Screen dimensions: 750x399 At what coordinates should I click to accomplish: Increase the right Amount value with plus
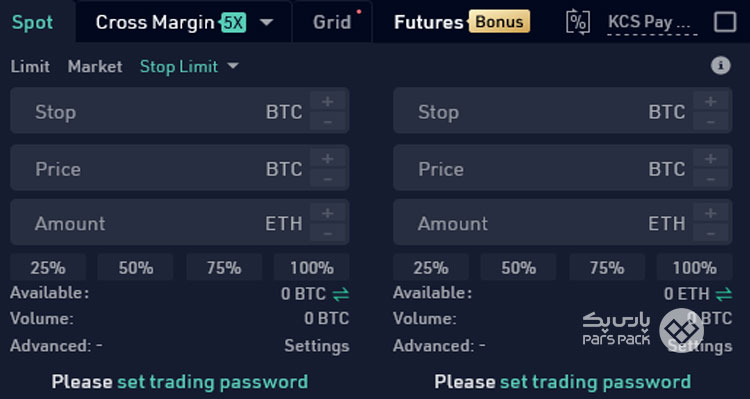(x=710, y=212)
